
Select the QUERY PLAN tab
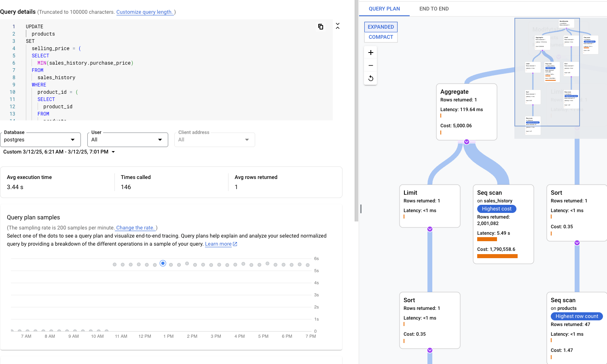[x=384, y=8]
